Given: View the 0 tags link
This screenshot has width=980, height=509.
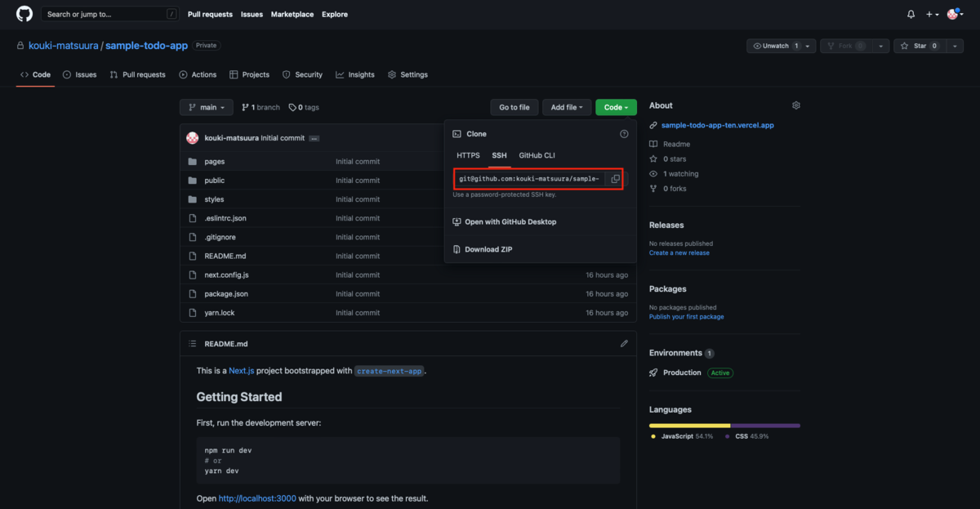Looking at the screenshot, I should pyautogui.click(x=304, y=107).
